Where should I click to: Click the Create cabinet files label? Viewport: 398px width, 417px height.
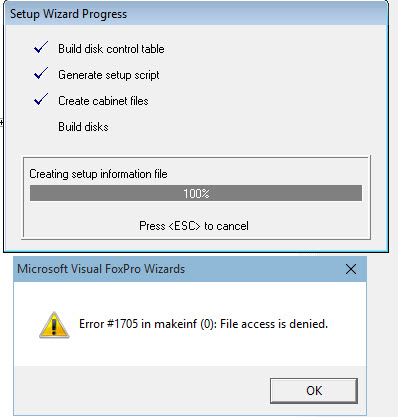coord(103,101)
